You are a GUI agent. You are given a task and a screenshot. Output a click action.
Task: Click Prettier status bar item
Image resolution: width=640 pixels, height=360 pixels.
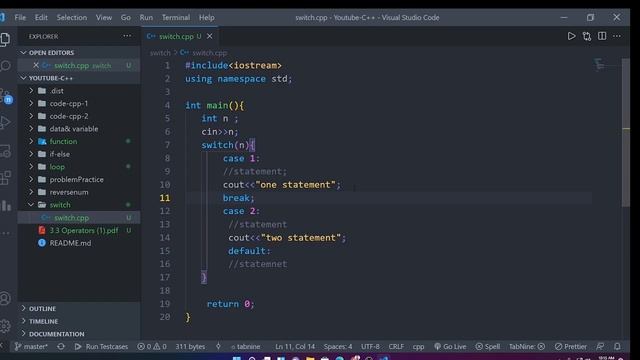[571, 347]
